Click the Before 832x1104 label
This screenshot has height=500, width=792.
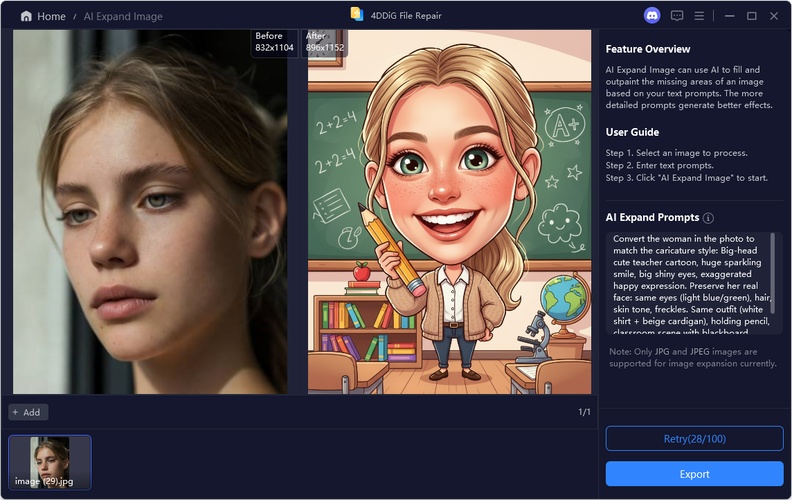[274, 42]
